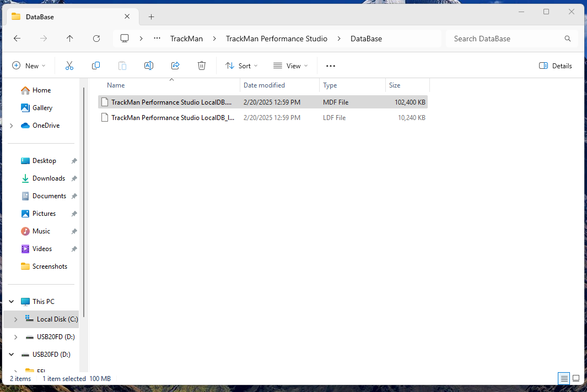The image size is (587, 392).
Task: Click the search magnifier icon
Action: [568, 39]
